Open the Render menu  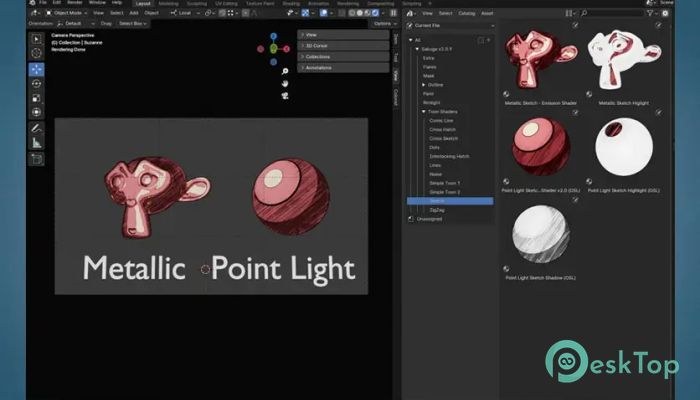point(75,3)
